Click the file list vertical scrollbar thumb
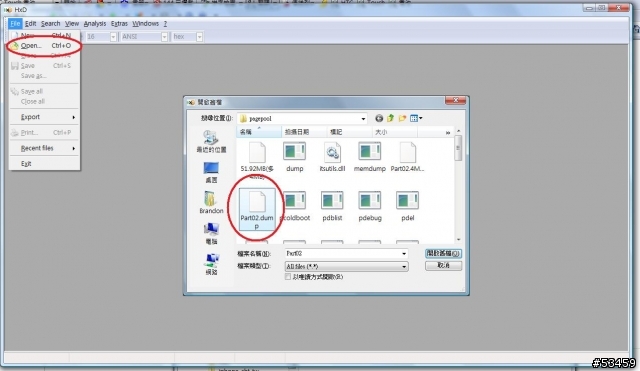 [x=458, y=148]
